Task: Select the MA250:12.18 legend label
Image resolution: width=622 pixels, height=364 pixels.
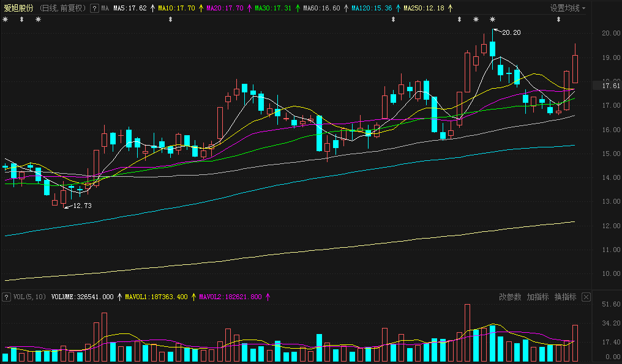Action: pos(424,9)
